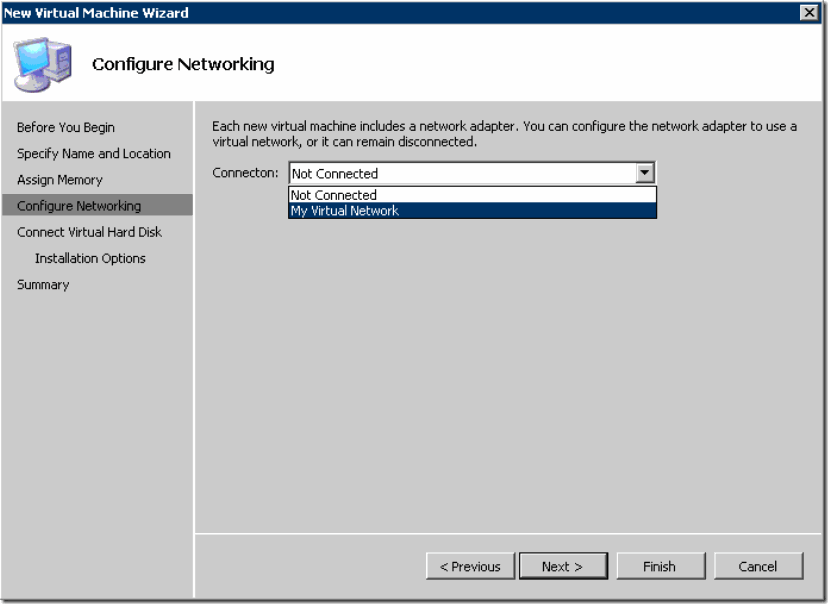Viewport: 828px width, 604px height.
Task: Select the Configure Networking step
Action: (x=97, y=205)
